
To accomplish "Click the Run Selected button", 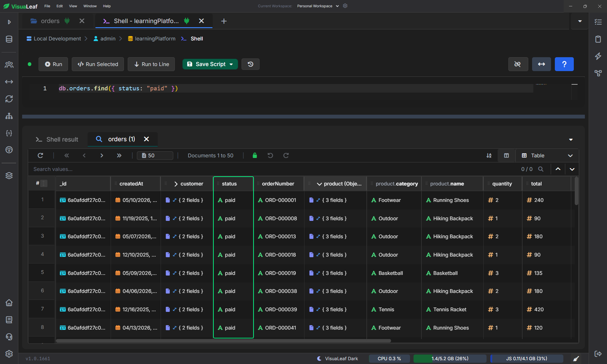I will pos(98,64).
